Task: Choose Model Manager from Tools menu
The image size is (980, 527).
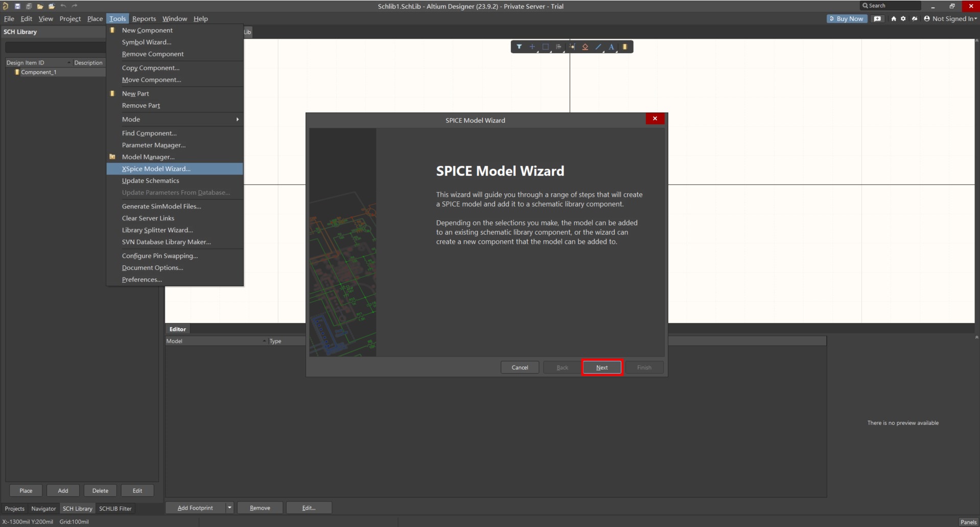Action: point(148,157)
